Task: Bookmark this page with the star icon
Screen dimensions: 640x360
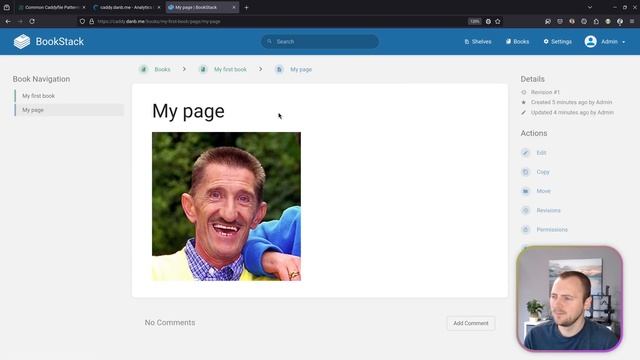Action: [x=498, y=21]
